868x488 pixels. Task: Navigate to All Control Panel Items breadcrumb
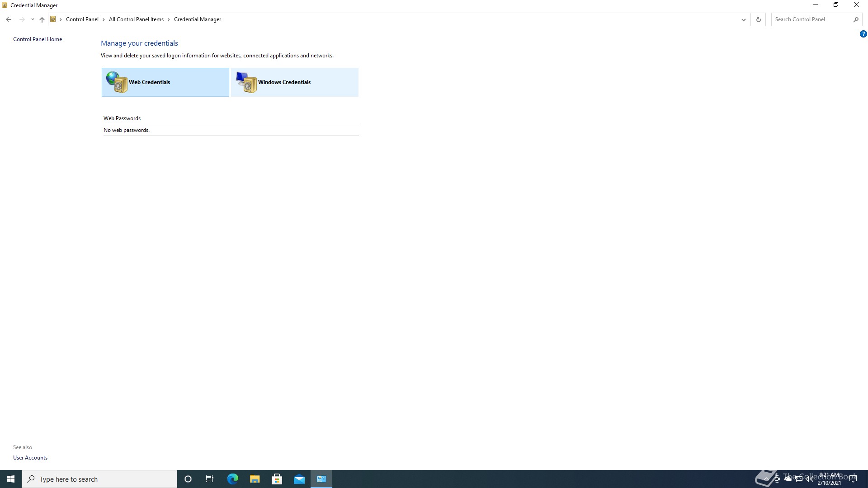click(x=136, y=19)
